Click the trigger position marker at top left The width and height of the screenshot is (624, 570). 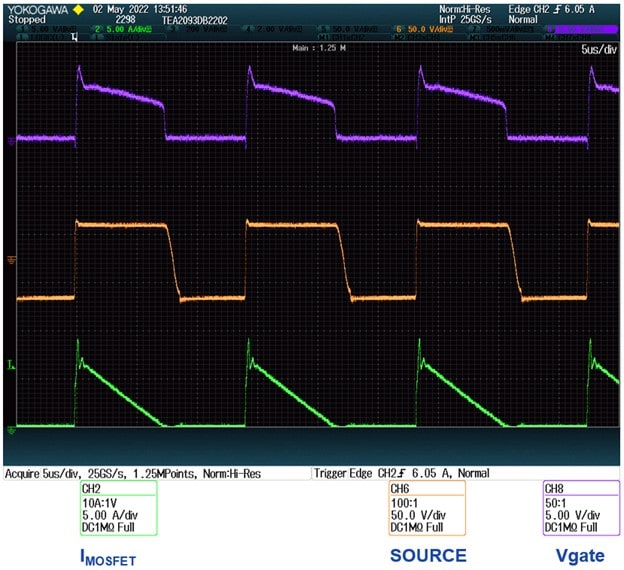[74, 37]
